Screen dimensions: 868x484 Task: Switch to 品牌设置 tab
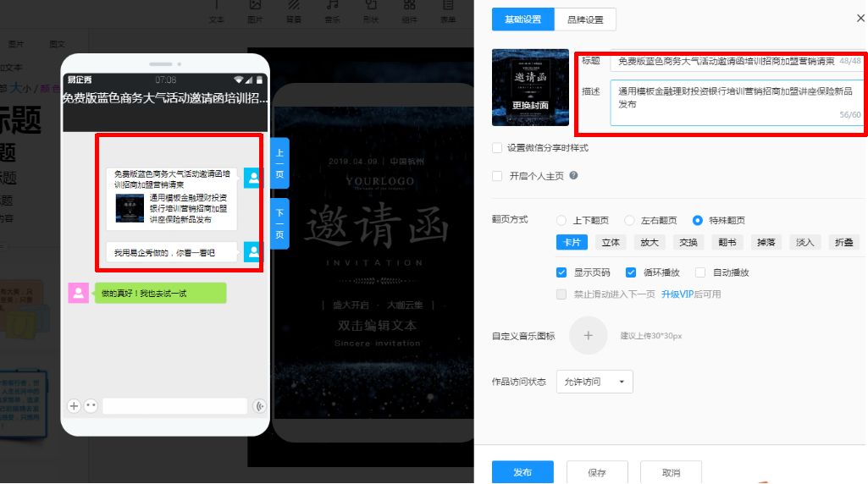point(585,19)
